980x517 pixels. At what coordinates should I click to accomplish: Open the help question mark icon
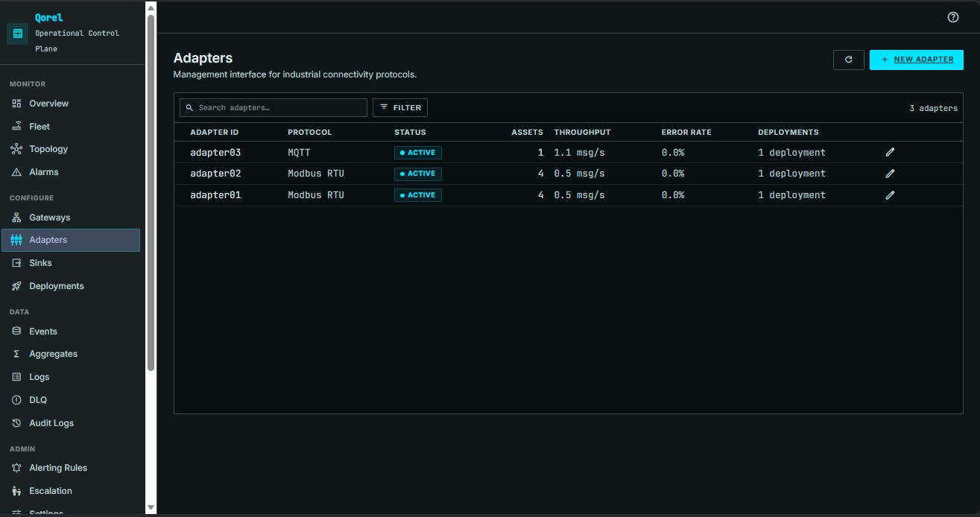[953, 17]
